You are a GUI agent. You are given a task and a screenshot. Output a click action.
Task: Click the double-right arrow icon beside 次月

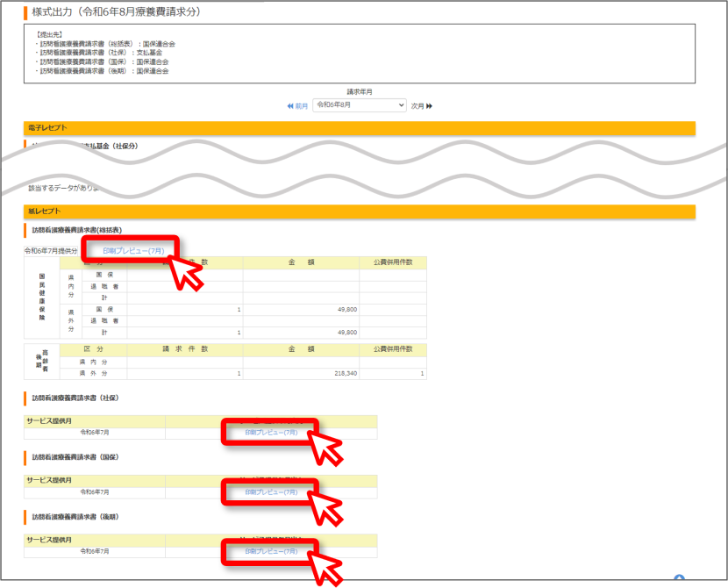coord(429,106)
